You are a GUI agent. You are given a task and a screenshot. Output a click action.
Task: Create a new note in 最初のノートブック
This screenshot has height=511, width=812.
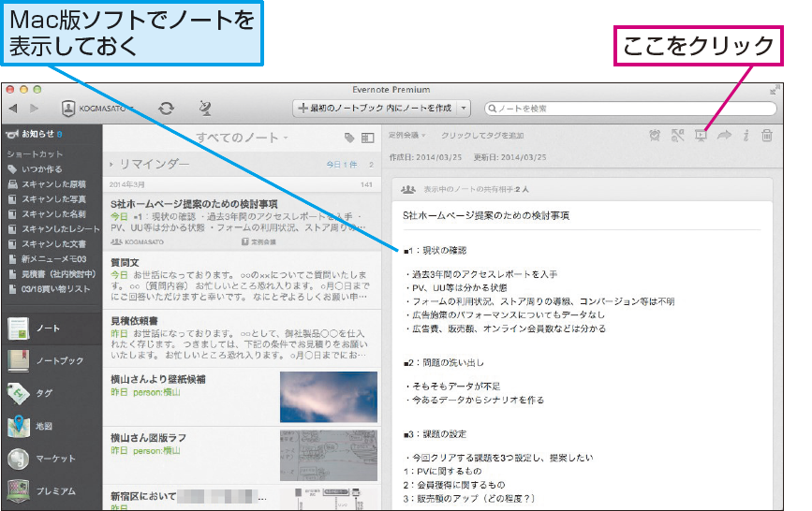click(375, 109)
